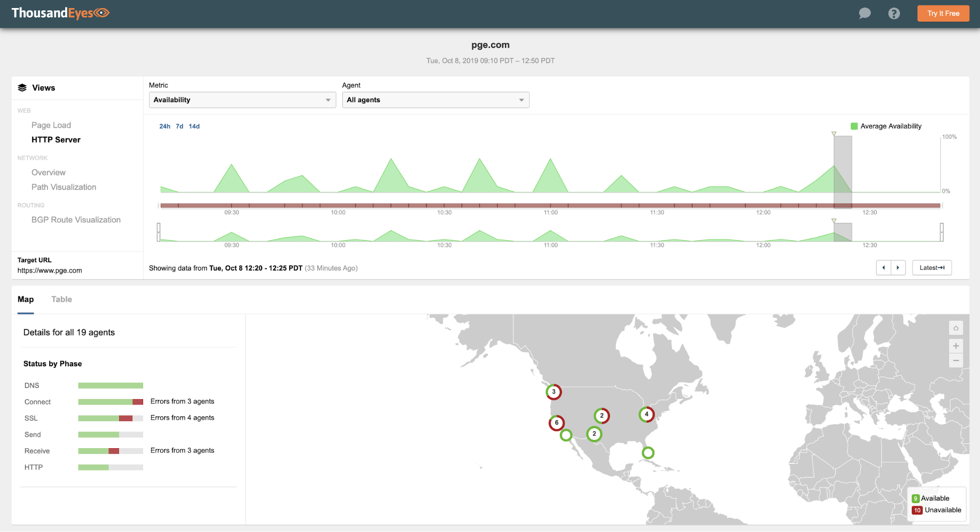Open the Path Visualization view
Viewport: 980px width, 532px height.
pos(64,187)
